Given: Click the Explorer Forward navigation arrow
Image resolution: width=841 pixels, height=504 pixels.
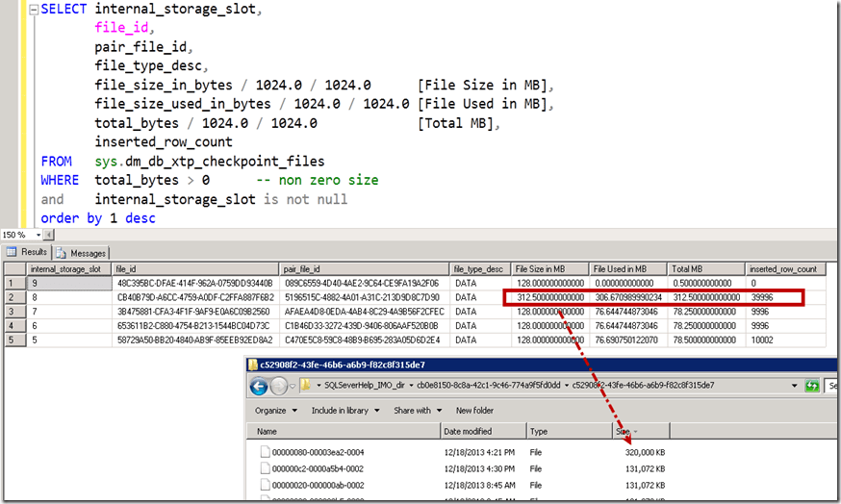Looking at the screenshot, I should coord(280,386).
